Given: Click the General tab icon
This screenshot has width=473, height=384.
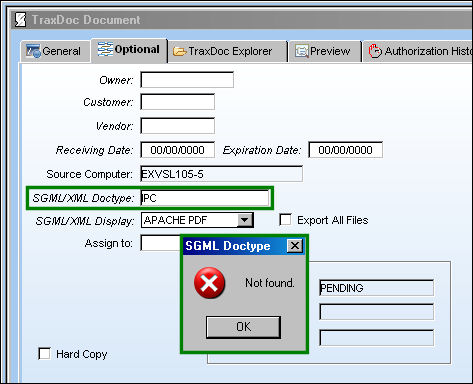Looking at the screenshot, I should (x=33, y=51).
